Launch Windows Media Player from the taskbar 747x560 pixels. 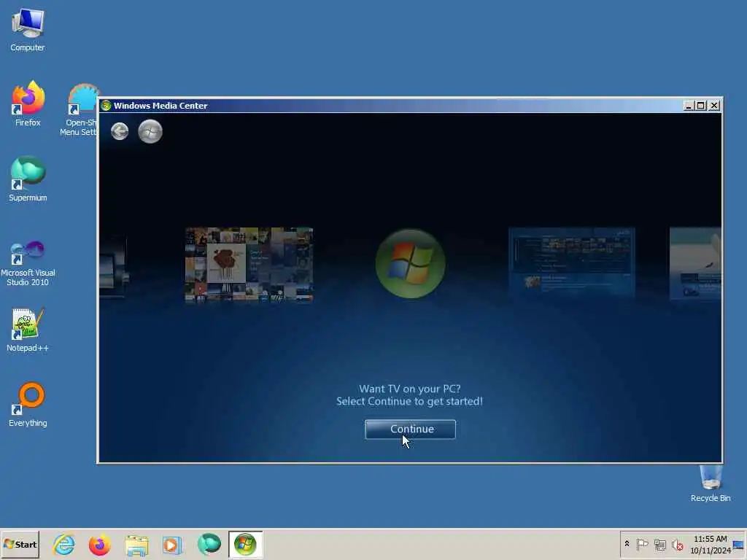[172, 545]
